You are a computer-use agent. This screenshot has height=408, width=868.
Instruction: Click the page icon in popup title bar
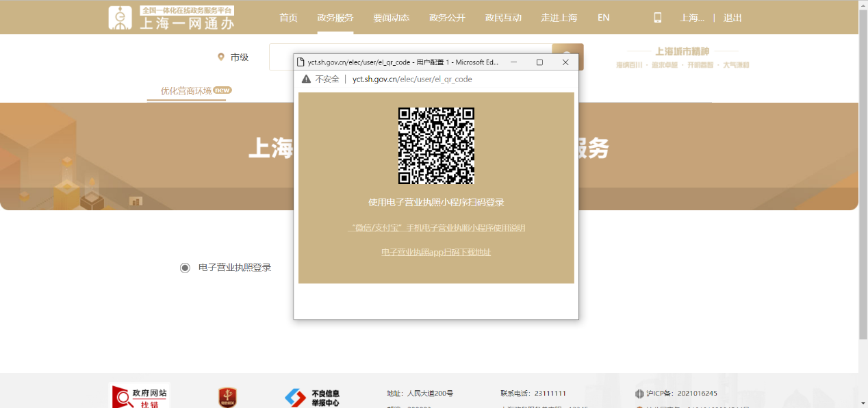[x=301, y=62]
